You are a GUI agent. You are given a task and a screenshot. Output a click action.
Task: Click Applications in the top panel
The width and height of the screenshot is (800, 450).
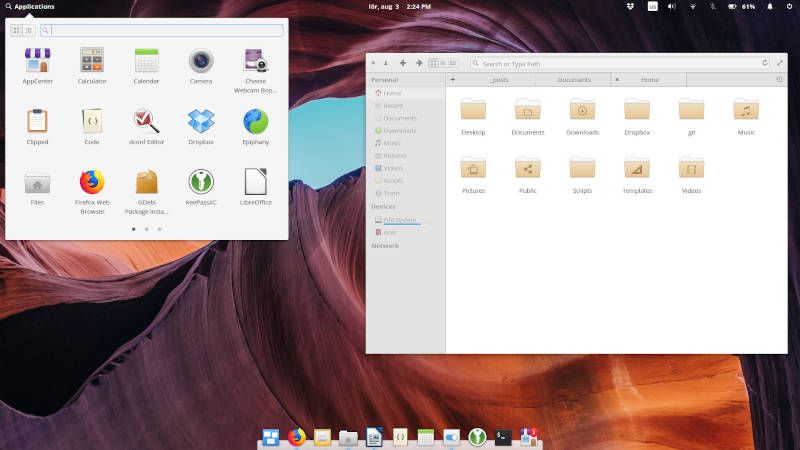pyautogui.click(x=30, y=7)
